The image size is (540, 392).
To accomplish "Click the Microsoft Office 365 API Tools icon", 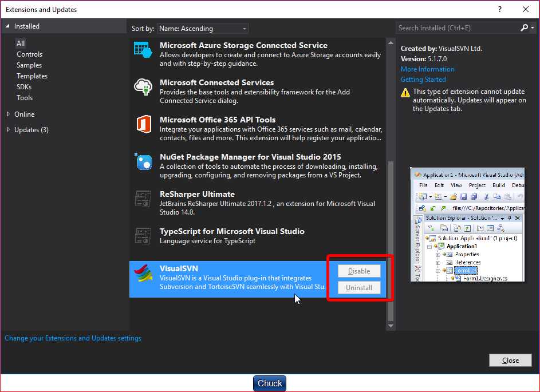I will coord(144,124).
